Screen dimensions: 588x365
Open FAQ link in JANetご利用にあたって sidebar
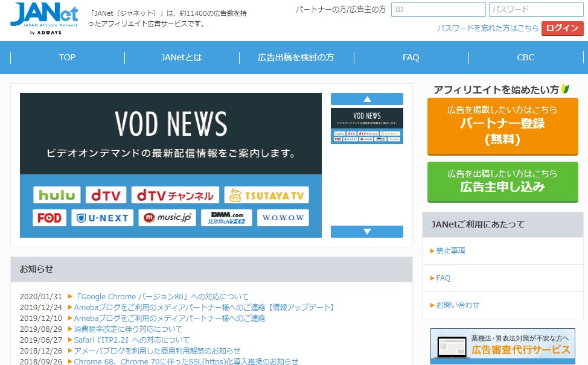(x=443, y=278)
